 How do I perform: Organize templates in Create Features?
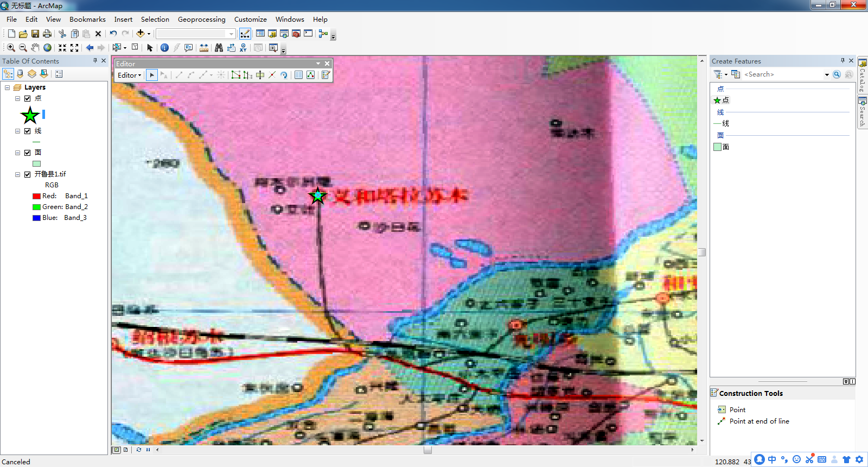click(736, 74)
